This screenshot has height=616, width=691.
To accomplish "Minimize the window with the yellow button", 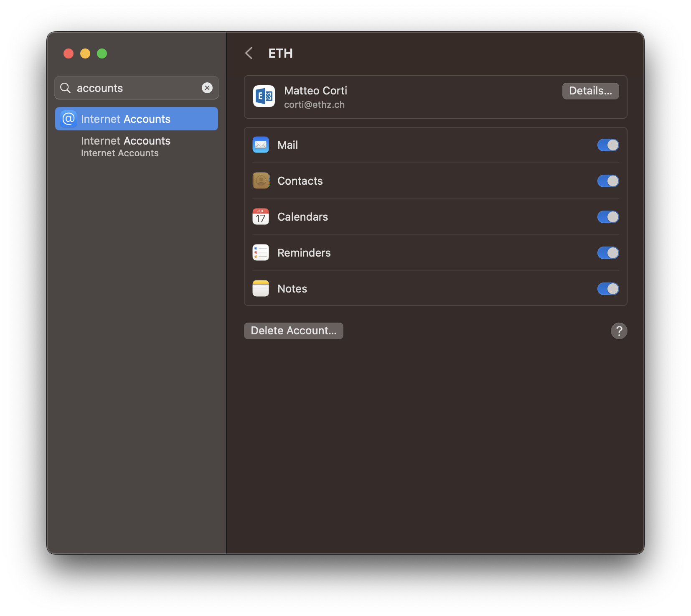I will coord(85,53).
